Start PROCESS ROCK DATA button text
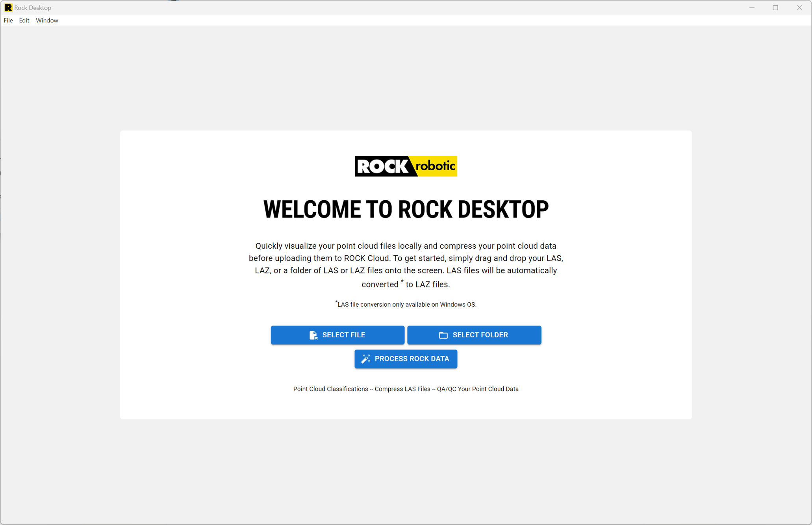Image resolution: width=812 pixels, height=525 pixels. [x=412, y=359]
